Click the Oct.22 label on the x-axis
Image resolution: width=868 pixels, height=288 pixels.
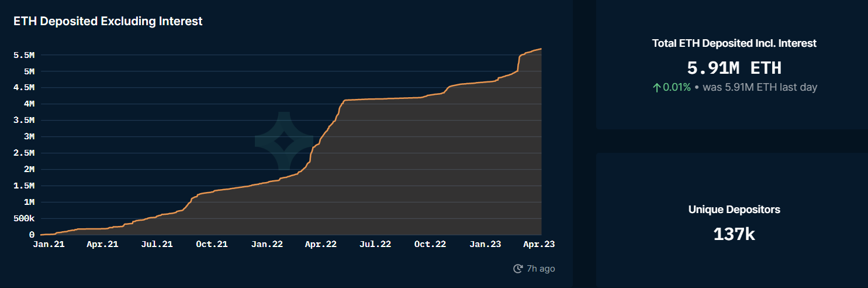coord(430,244)
